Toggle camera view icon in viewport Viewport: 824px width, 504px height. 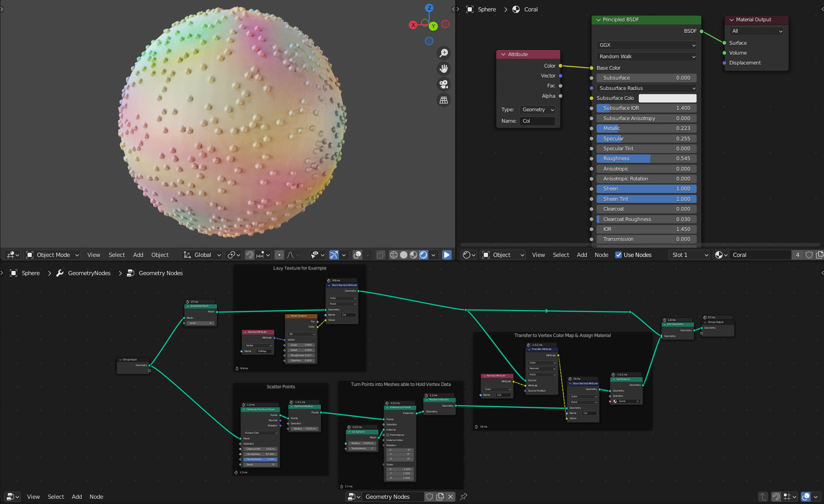click(x=444, y=84)
